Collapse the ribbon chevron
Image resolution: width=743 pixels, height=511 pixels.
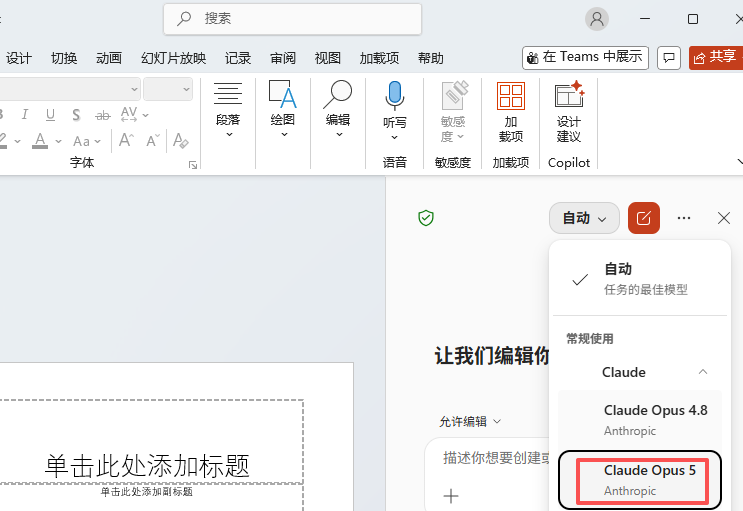[739, 162]
